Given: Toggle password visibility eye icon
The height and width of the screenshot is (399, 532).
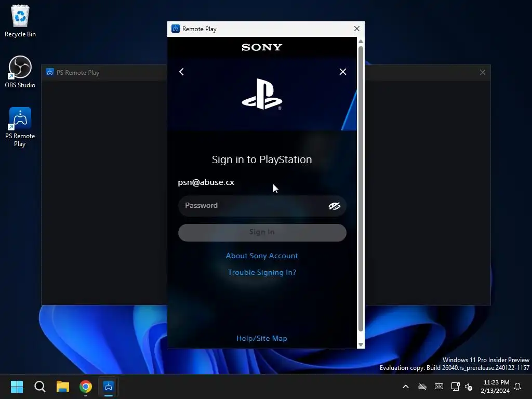Looking at the screenshot, I should 334,206.
